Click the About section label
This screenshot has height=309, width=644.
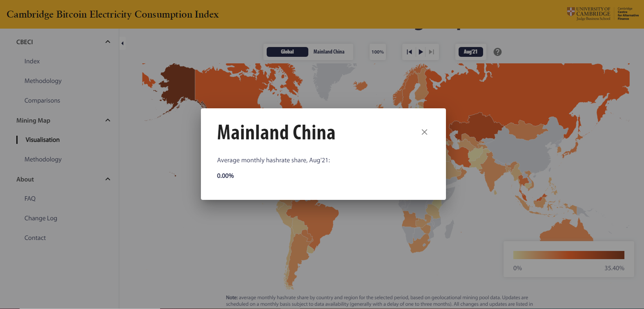tap(25, 179)
